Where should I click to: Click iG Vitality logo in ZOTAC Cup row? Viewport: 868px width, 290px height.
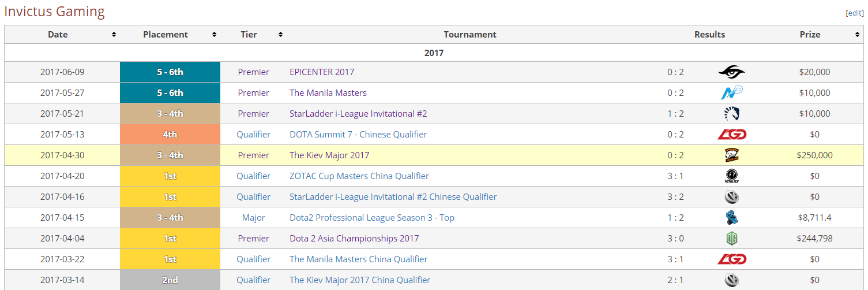pos(731,176)
